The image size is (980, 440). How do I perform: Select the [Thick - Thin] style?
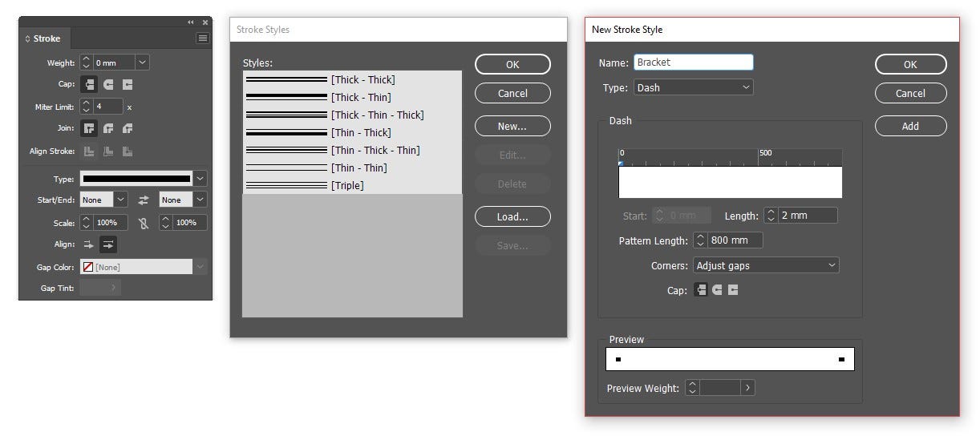[352, 97]
